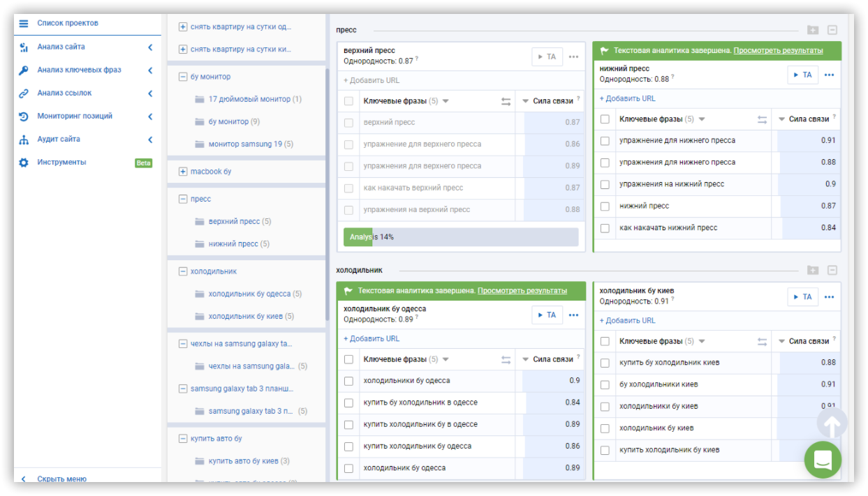This screenshot has width=868, height=496.
Task: Select холодильник бу одесса (5) tree folder
Action: tap(255, 294)
